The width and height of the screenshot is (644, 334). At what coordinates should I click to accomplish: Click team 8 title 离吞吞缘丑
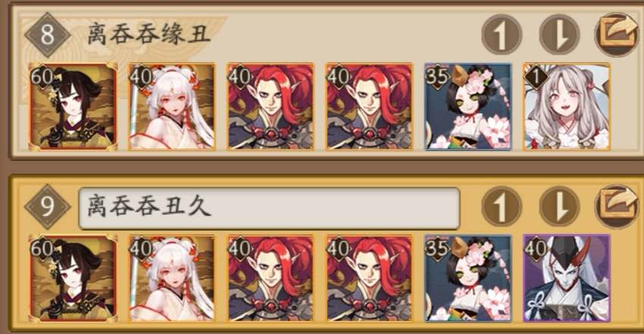(149, 34)
